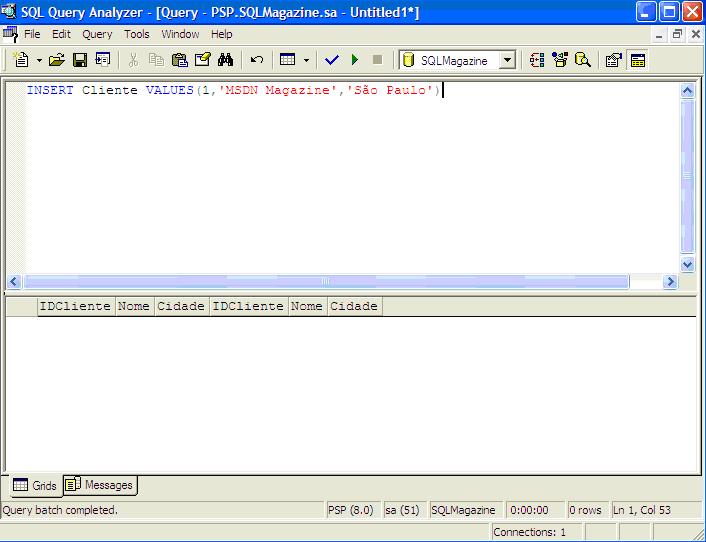Open a query file with Load SQL Script icon

[x=57, y=60]
